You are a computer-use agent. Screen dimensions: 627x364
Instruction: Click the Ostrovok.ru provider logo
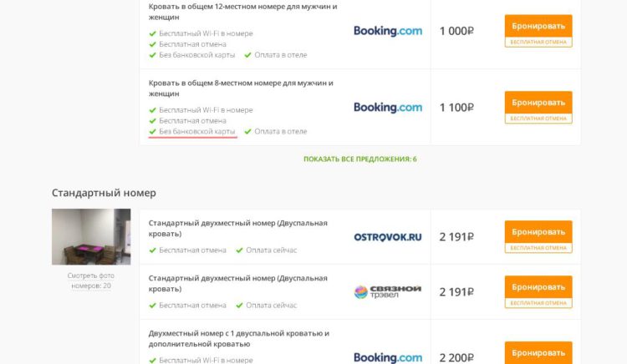point(388,236)
